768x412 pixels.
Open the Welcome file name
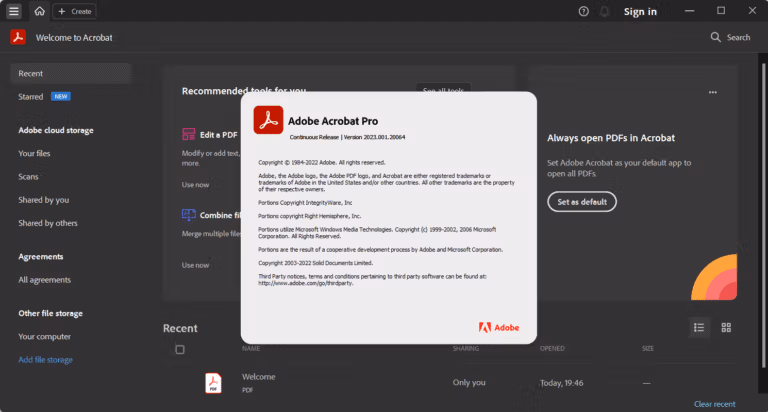[259, 377]
